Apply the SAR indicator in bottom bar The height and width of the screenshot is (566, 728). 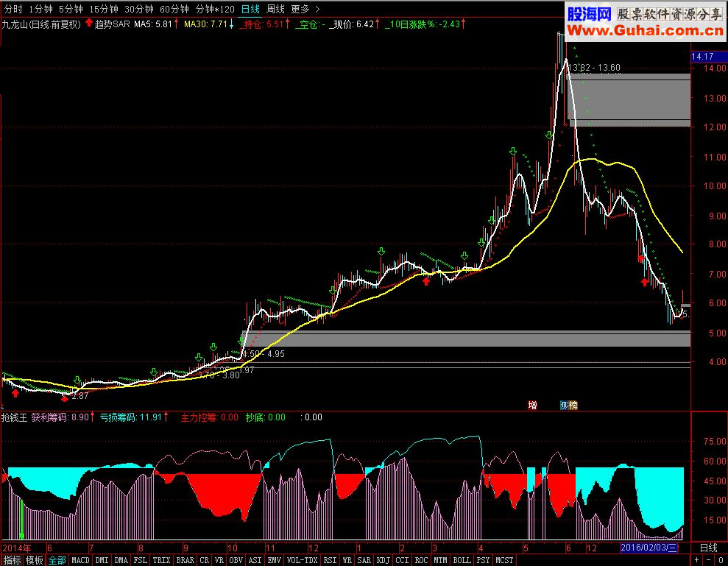(364, 560)
